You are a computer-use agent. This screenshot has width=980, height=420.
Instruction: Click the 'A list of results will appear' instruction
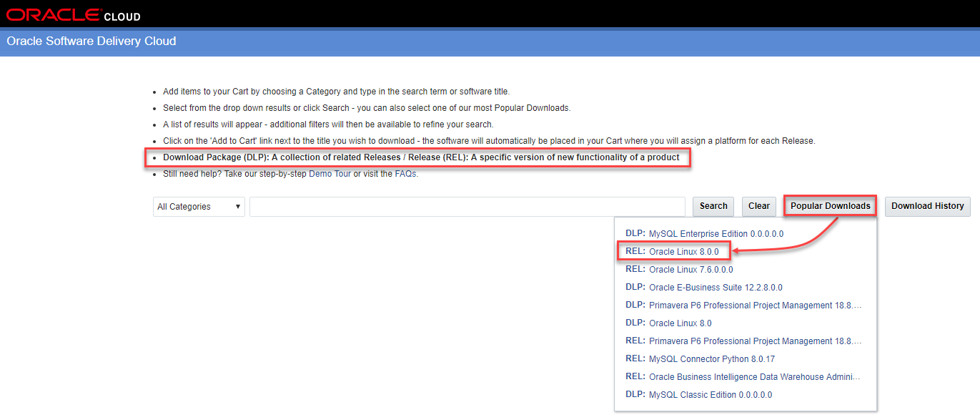[x=328, y=124]
